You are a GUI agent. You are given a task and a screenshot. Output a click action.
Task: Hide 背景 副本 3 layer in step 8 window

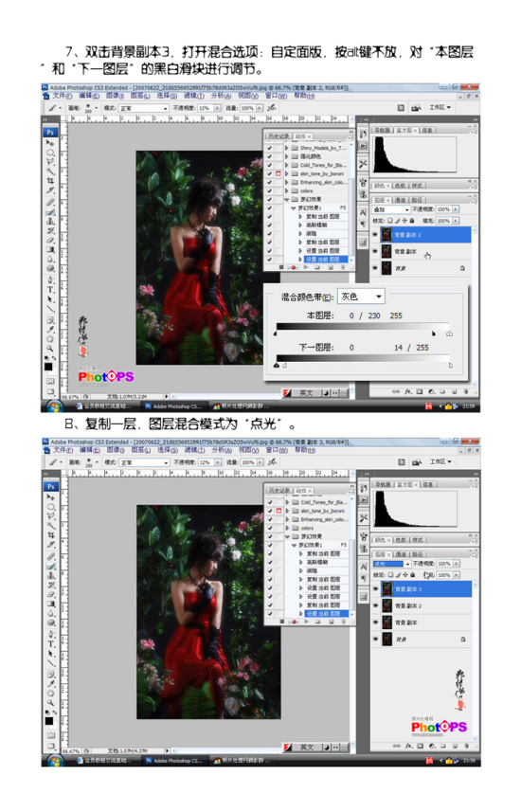[x=375, y=588]
